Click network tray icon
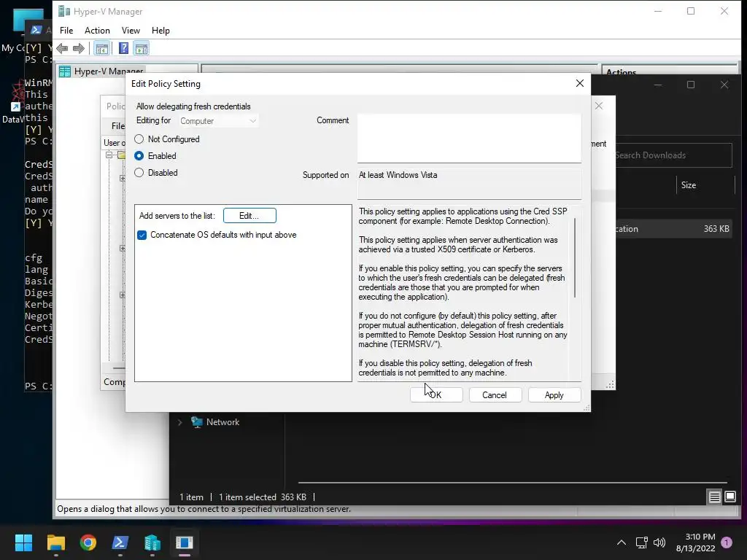Image resolution: width=747 pixels, height=560 pixels. pyautogui.click(x=641, y=542)
